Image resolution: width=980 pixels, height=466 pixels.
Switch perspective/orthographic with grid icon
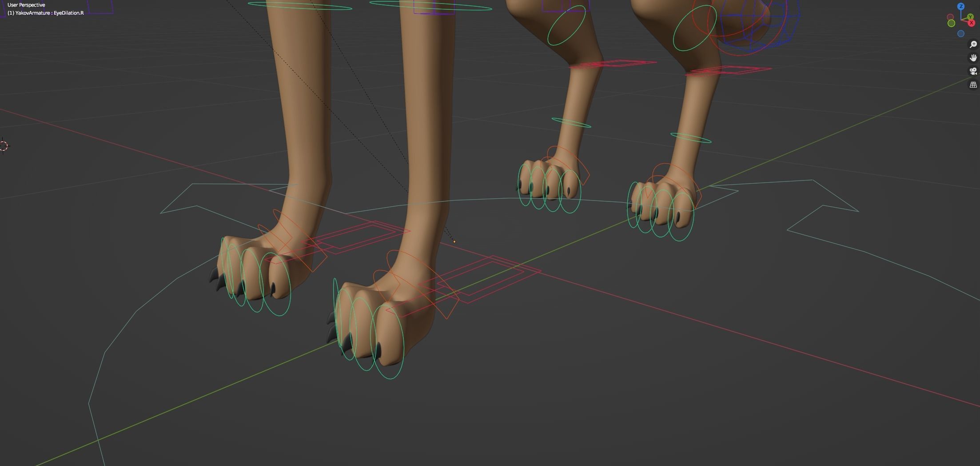coord(973,84)
